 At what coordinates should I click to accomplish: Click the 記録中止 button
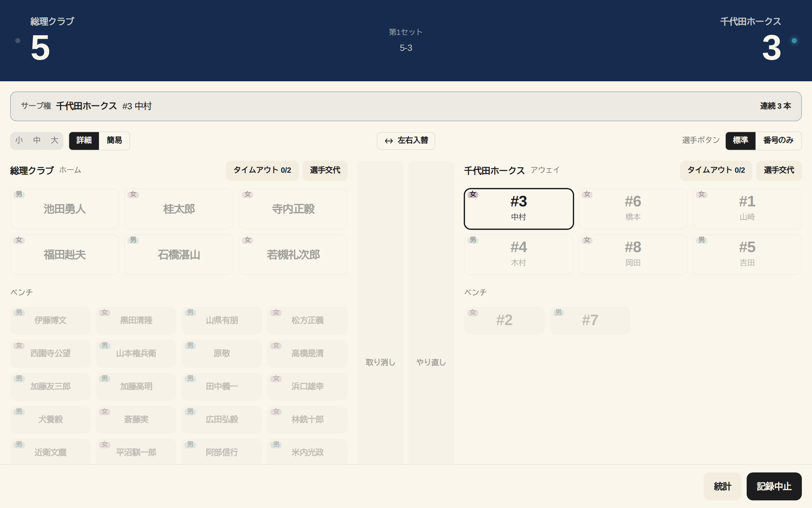(x=774, y=486)
